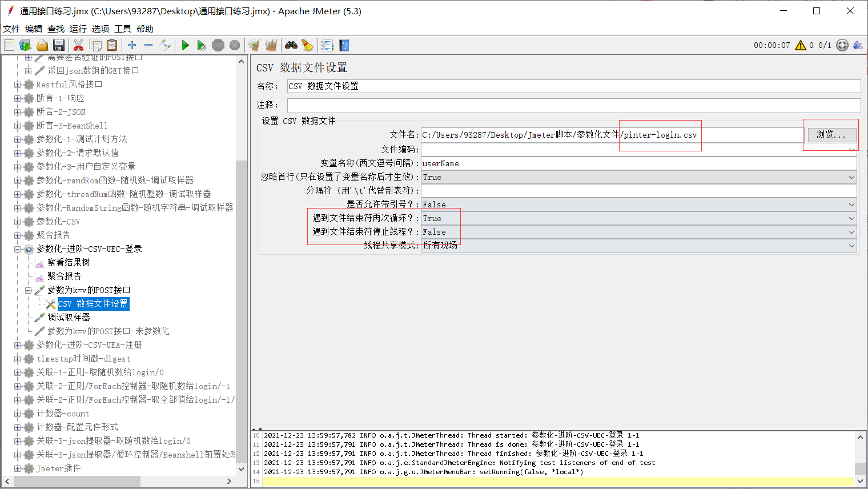Collapse the 参数化-进阶-CSV-UEC-登录 thread group
Screen dimensions: 868x489
pyautogui.click(x=17, y=249)
